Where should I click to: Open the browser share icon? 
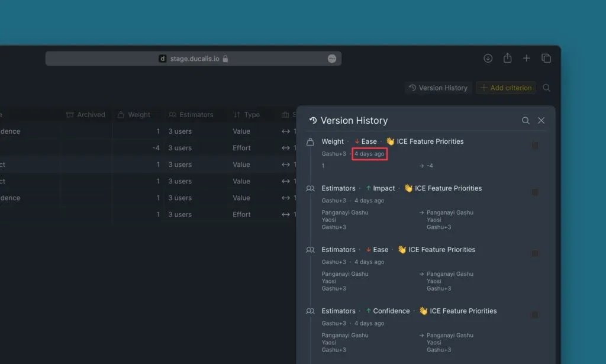tap(507, 58)
